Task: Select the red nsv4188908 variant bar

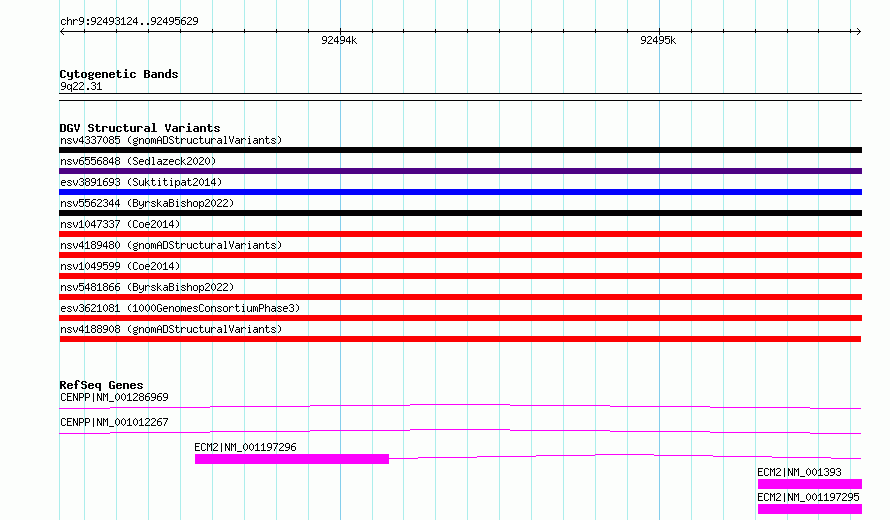Action: 460,339
